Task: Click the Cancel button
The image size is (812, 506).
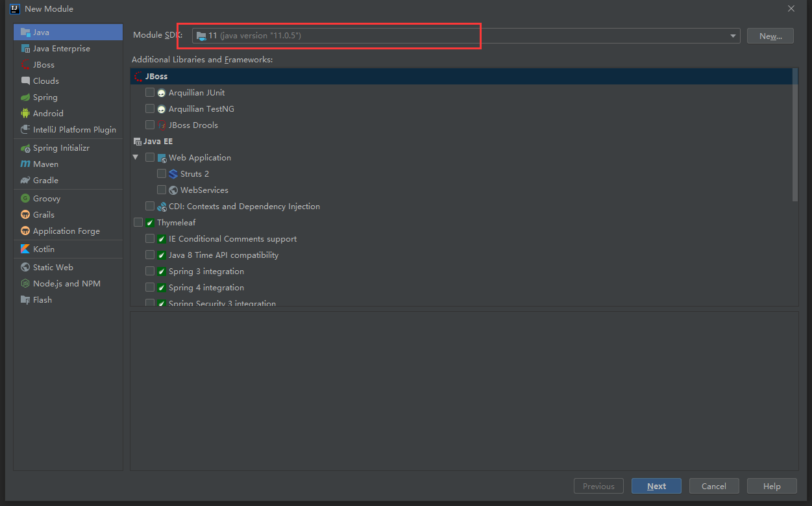Action: [x=714, y=486]
